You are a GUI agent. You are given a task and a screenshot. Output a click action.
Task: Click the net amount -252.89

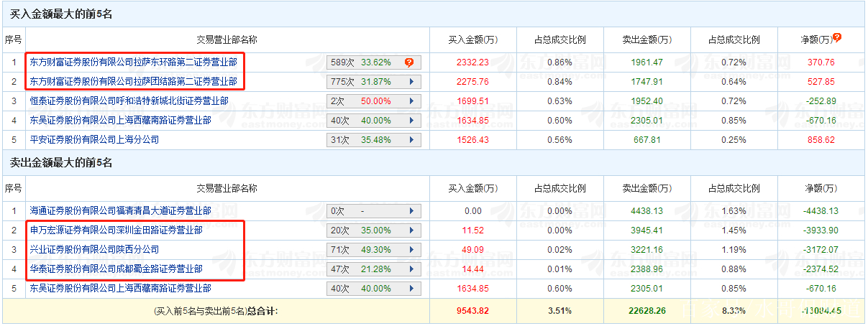click(x=821, y=101)
